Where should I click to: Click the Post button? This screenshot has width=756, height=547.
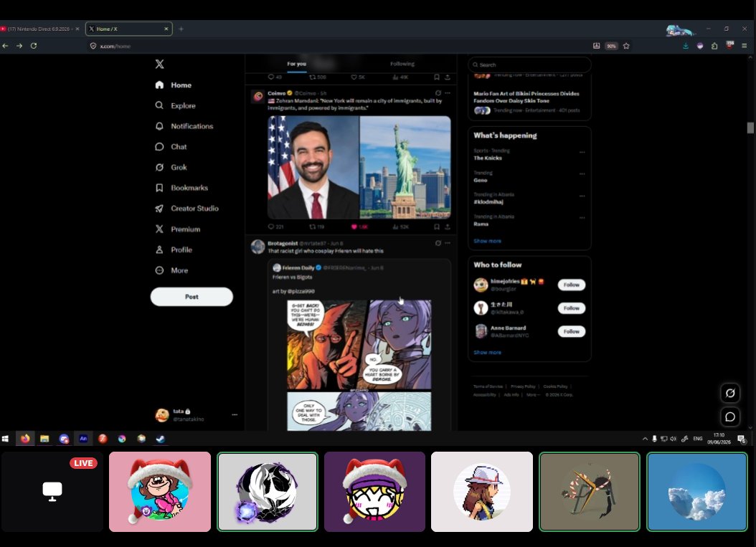pos(192,297)
